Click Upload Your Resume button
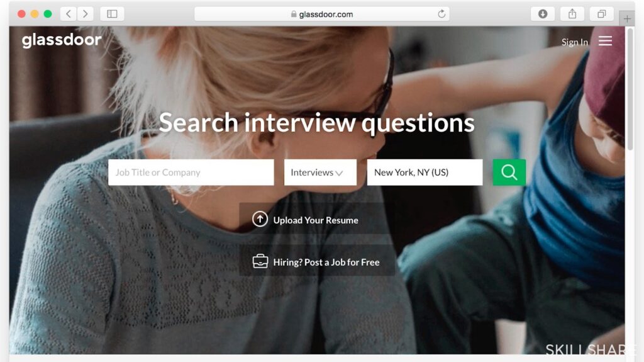The height and width of the screenshot is (362, 644). click(314, 219)
